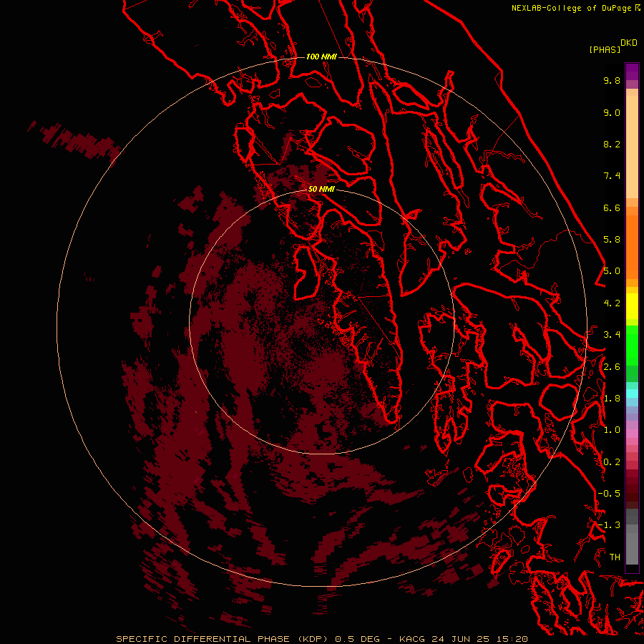Click the '15:20' time stamp
Viewport: 644px width, 644px height.
pyautogui.click(x=512, y=639)
